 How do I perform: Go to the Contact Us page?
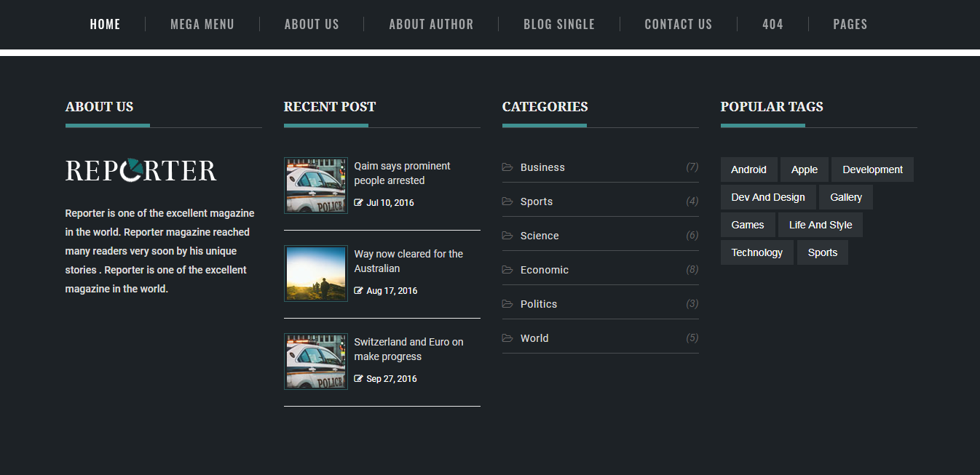click(x=678, y=25)
